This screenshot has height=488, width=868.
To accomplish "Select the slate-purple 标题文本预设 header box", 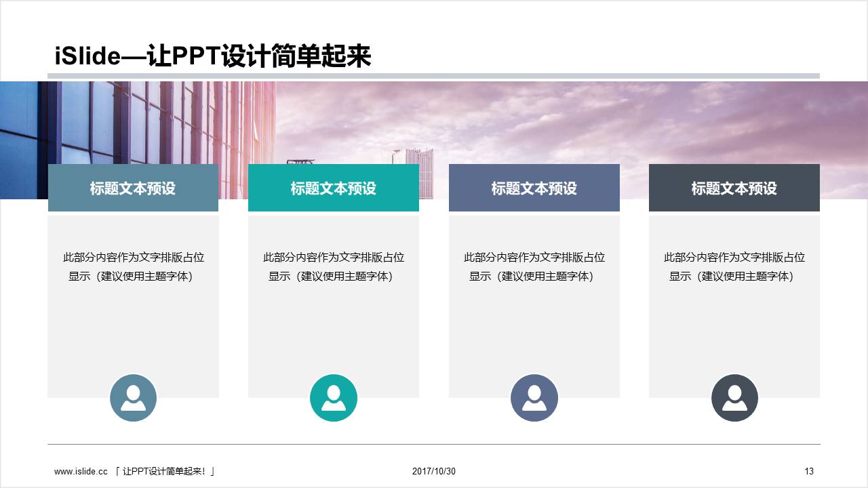I will [534, 188].
